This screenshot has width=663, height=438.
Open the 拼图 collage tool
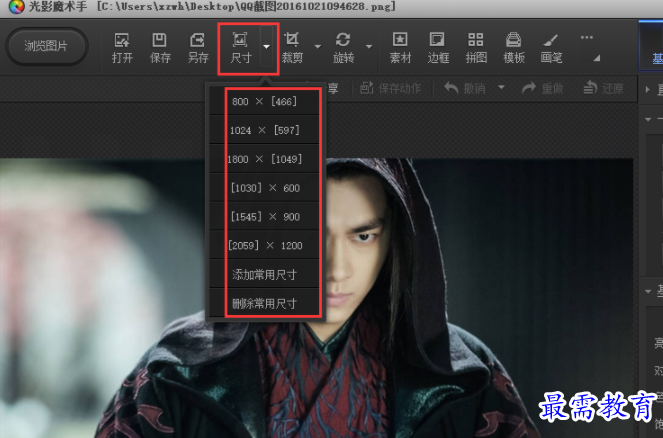[476, 48]
